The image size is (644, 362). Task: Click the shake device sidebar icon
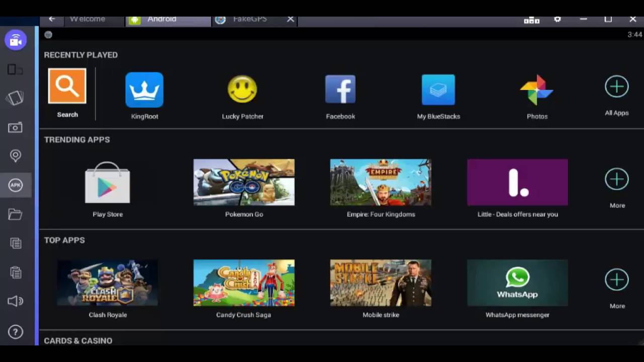[15, 98]
